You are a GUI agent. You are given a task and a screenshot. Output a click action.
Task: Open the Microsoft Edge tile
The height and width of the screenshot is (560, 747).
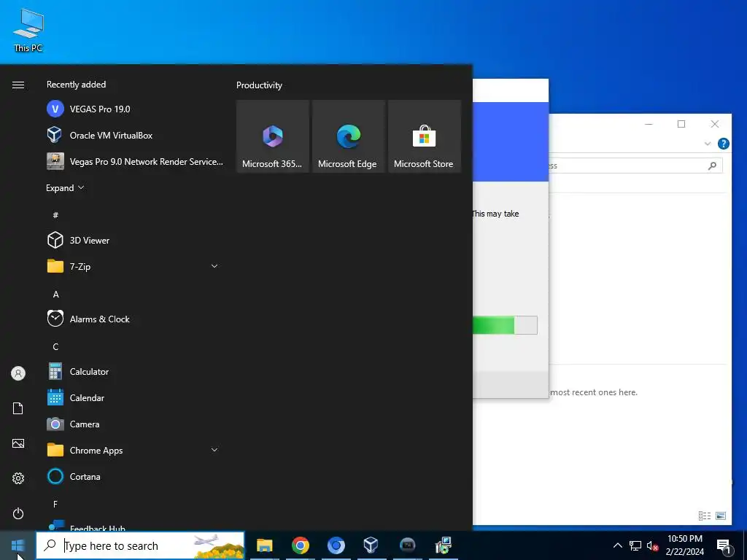pos(348,136)
